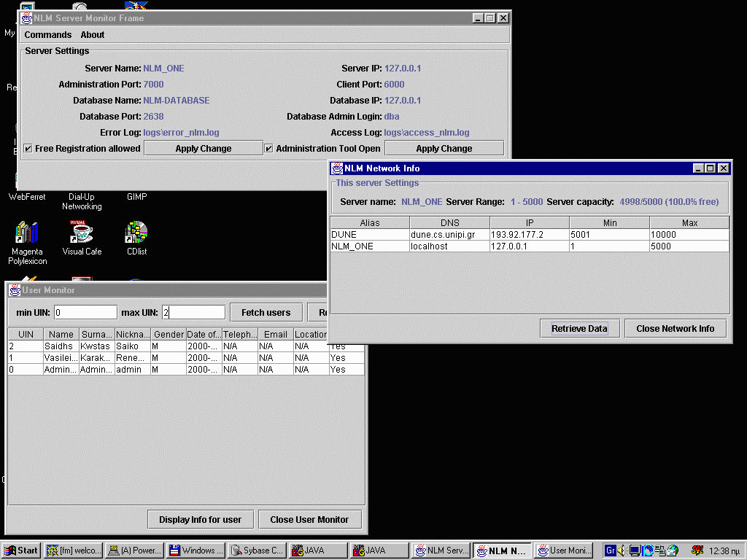Select the NLM_ONE alias row cell
Image resolution: width=747 pixels, height=560 pixels.
pos(370,246)
